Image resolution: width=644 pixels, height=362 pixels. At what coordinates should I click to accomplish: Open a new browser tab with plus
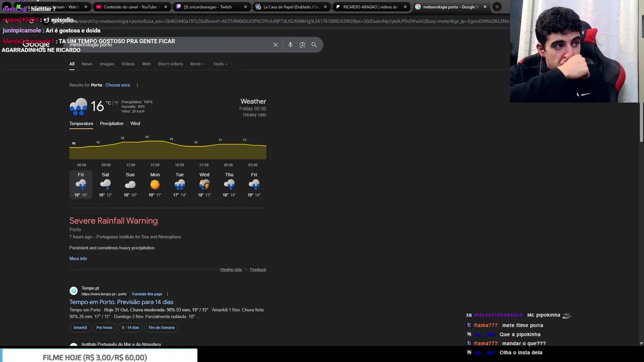(497, 7)
